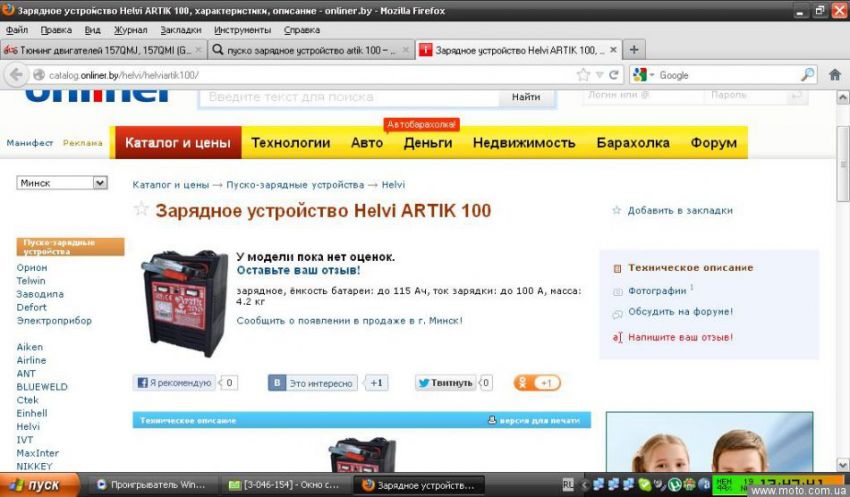Open Пуско-зарядные устройства breadcrumb link
The height and width of the screenshot is (497, 850).
(x=295, y=184)
